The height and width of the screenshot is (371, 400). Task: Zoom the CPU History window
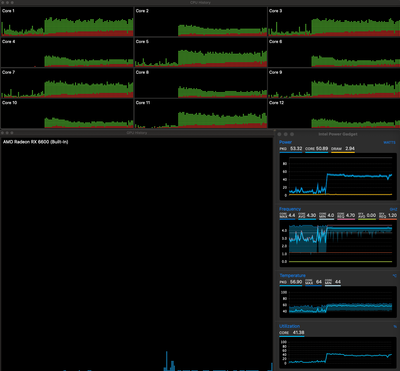pos(11,3)
